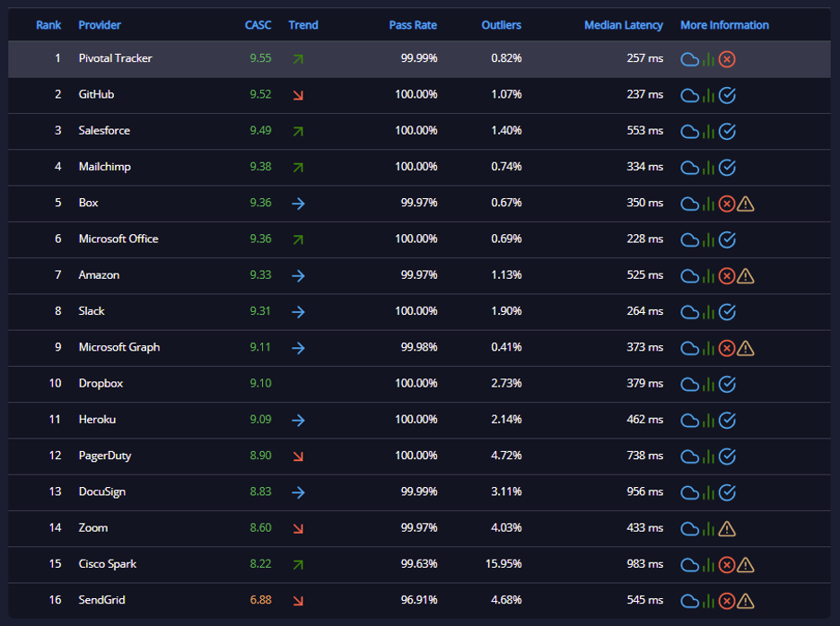The image size is (840, 626).
Task: Select the Microsoft Graph provider name
Action: 119,347
